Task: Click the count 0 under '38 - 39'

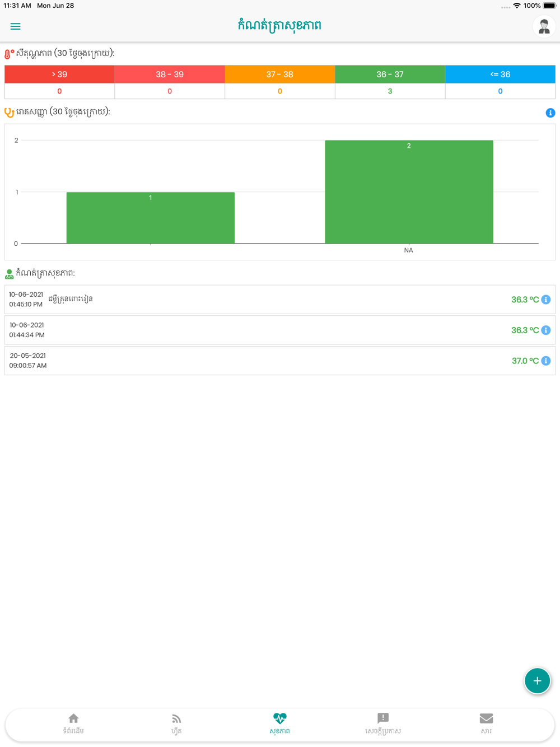Action: point(170,91)
